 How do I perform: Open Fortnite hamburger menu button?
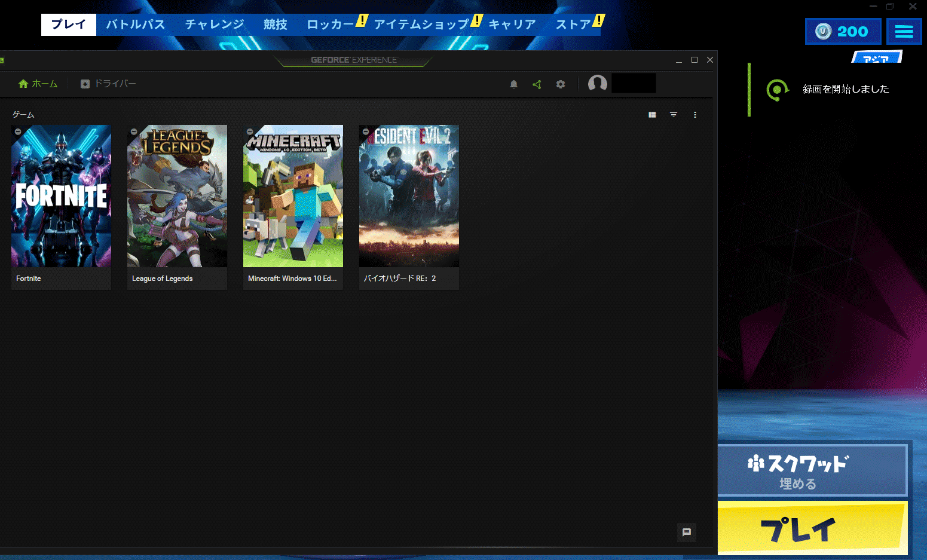(x=904, y=32)
